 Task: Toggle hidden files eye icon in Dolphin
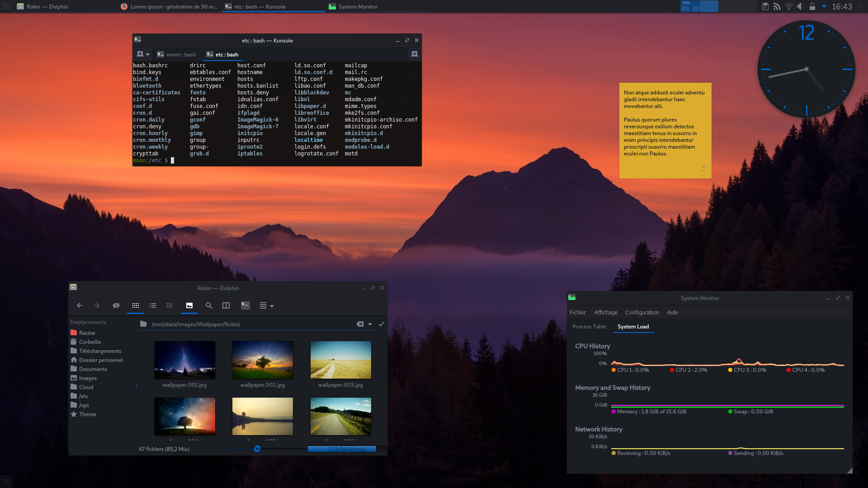(x=116, y=306)
